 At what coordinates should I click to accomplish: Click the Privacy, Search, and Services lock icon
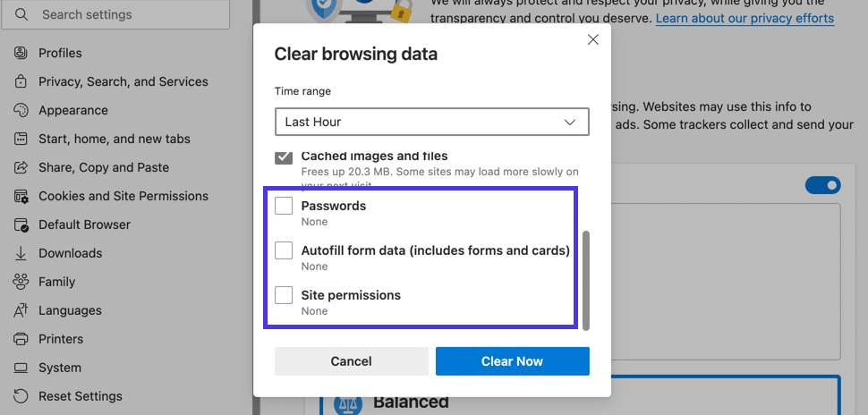(x=21, y=81)
